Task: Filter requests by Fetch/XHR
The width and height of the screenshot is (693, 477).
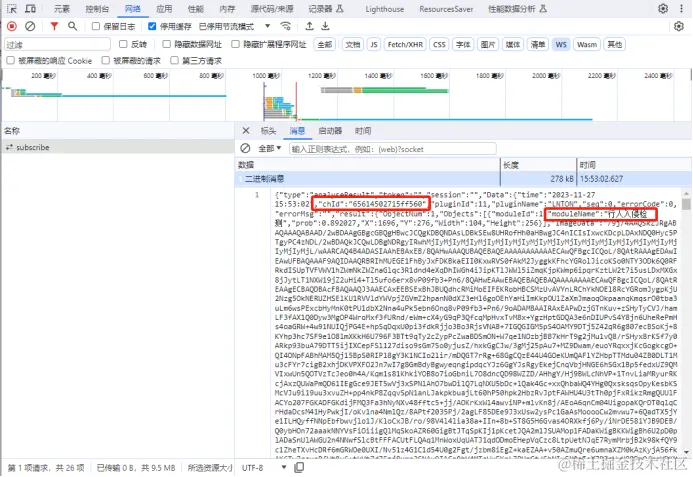Action: (x=405, y=44)
